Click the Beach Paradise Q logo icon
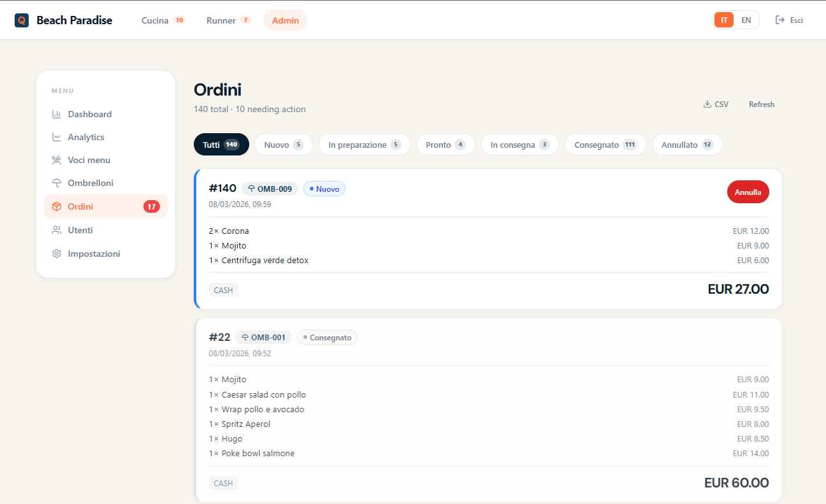 [22, 20]
